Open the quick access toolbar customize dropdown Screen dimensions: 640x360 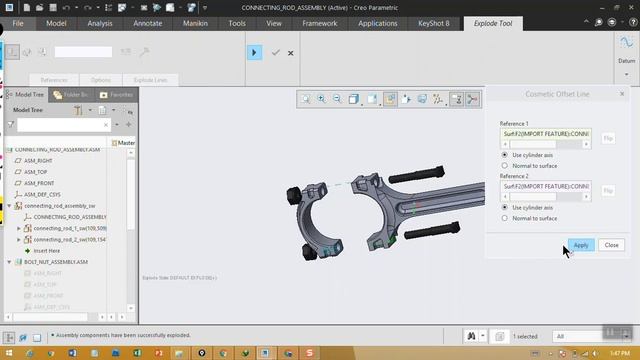tap(205, 7)
